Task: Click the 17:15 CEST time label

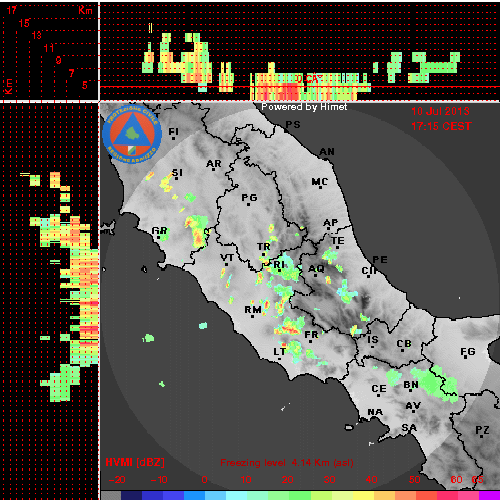Action: click(441, 126)
